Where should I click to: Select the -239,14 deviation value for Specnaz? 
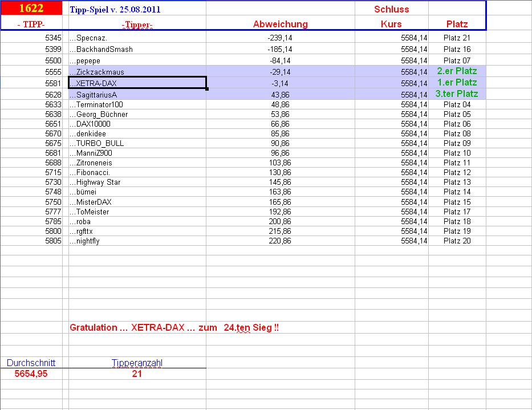click(281, 38)
